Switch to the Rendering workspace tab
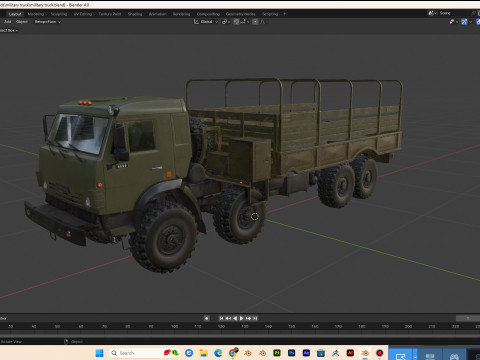Screen dimensions: 480x360 (181, 14)
